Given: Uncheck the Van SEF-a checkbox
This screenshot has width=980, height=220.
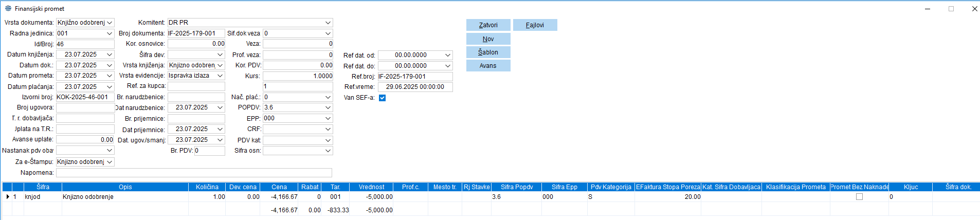Looking at the screenshot, I should point(382,98).
